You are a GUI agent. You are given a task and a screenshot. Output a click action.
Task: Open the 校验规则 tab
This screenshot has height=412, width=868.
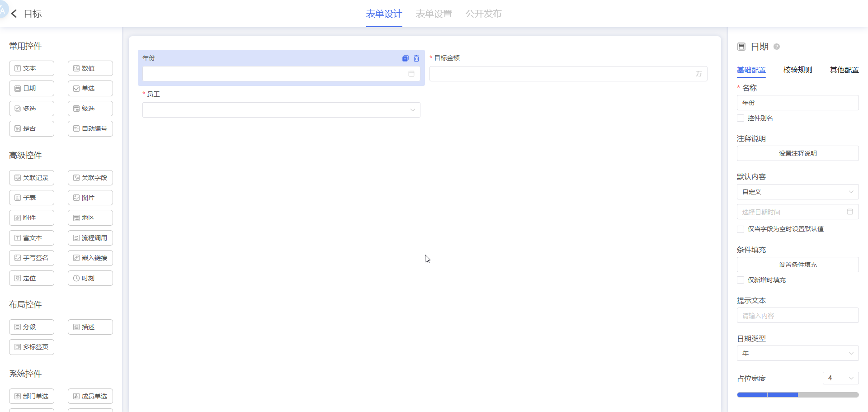coord(797,70)
